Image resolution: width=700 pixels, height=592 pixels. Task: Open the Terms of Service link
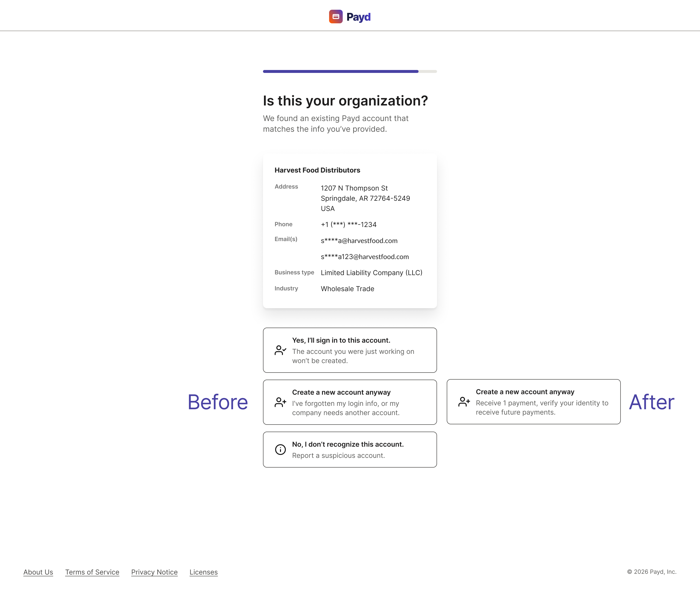(92, 572)
